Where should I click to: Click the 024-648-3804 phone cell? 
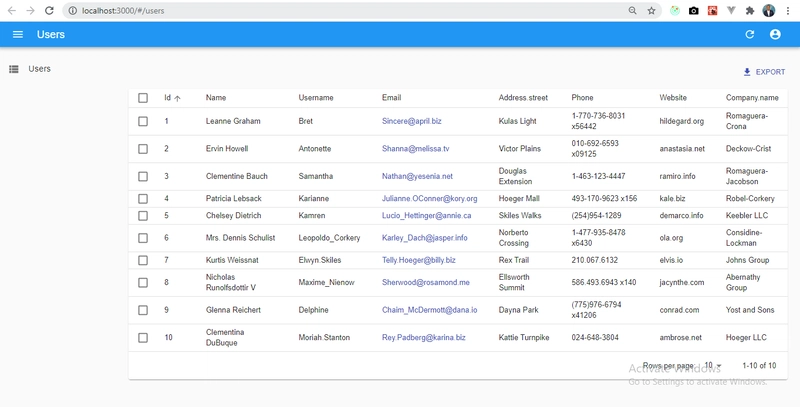pyautogui.click(x=595, y=338)
